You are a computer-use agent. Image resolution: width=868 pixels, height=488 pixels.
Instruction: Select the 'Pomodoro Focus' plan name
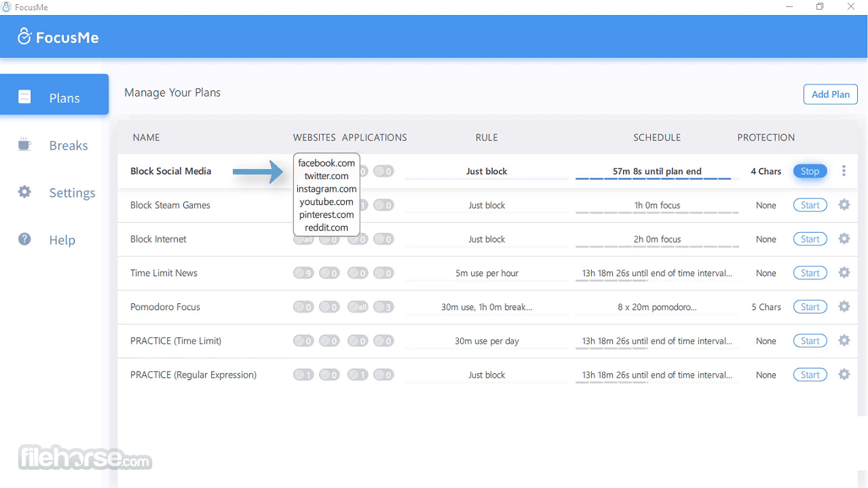click(165, 306)
